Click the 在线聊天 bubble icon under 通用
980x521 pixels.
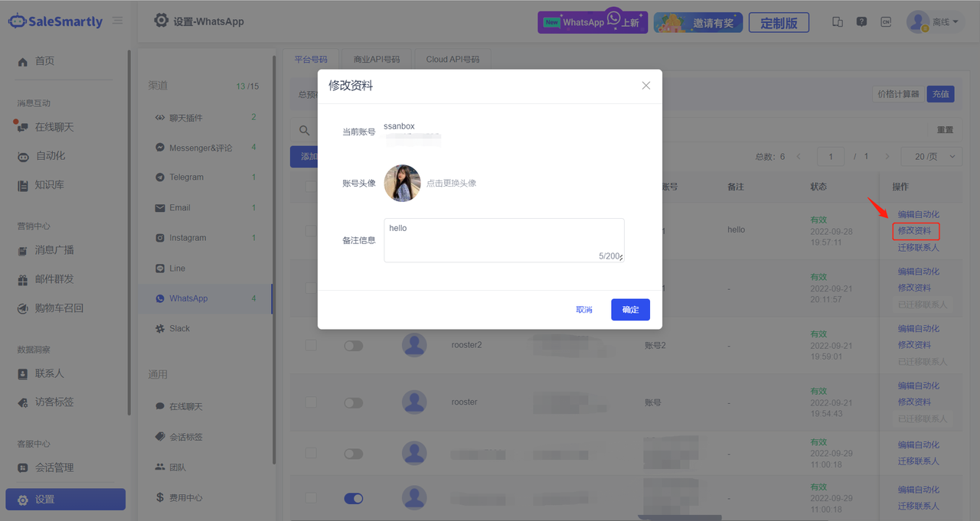(160, 406)
